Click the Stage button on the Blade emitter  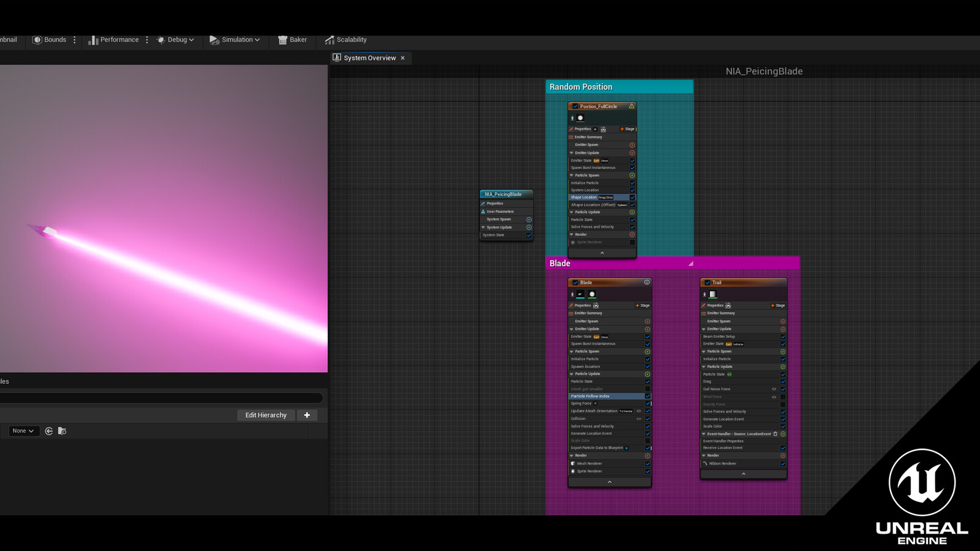[642, 305]
